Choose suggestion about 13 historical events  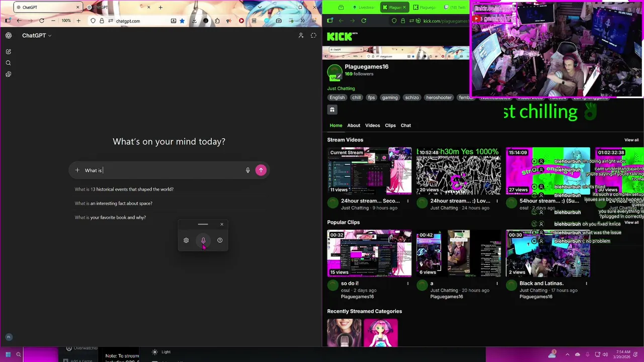pyautogui.click(x=124, y=189)
